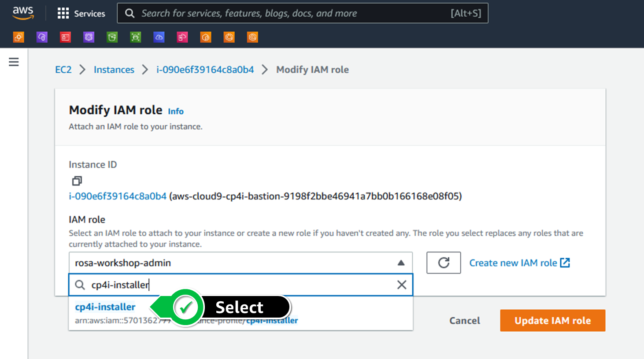Click the Update IAM role button
Viewport: 644px width, 359px height.
(552, 320)
